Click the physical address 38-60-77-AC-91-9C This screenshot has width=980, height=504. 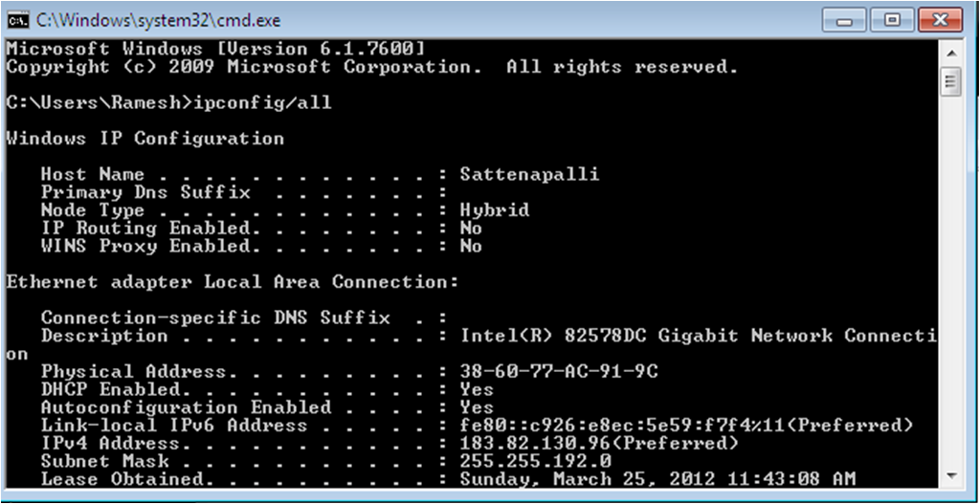[559, 372]
